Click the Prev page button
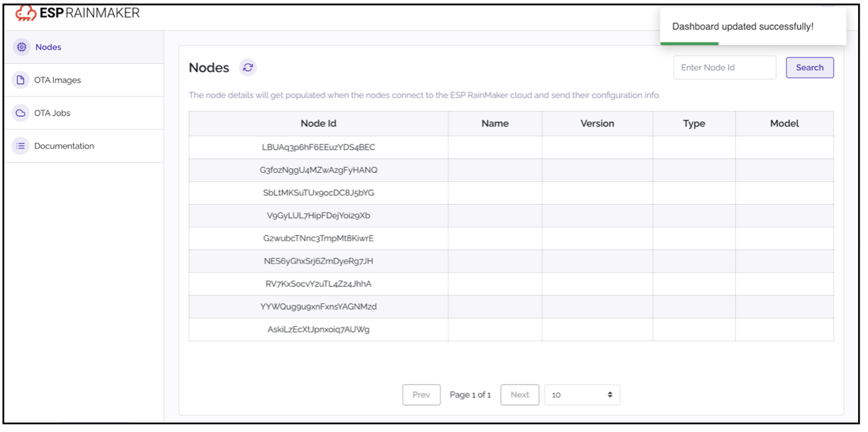Viewport: 868px width, 432px height. click(421, 395)
